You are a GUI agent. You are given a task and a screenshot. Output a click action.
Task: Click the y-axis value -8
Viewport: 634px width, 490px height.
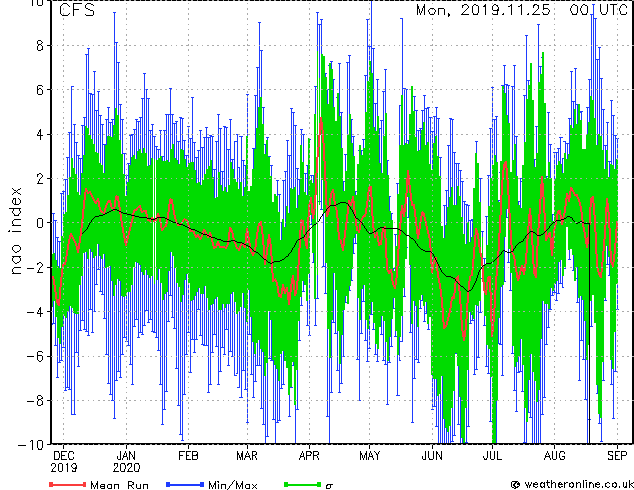click(35, 401)
